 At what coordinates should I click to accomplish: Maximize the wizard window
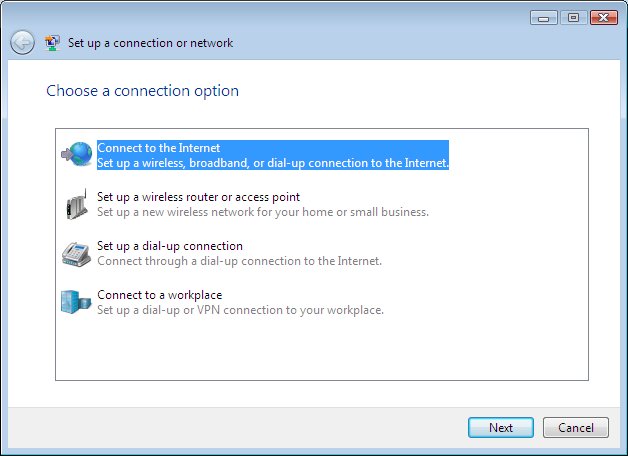(574, 18)
